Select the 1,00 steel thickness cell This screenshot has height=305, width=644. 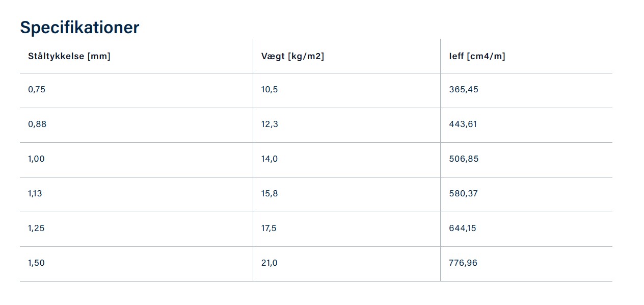tap(36, 159)
